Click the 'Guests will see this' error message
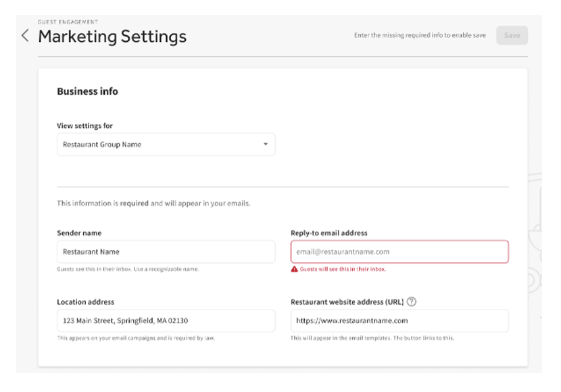561x392 pixels. tap(343, 269)
